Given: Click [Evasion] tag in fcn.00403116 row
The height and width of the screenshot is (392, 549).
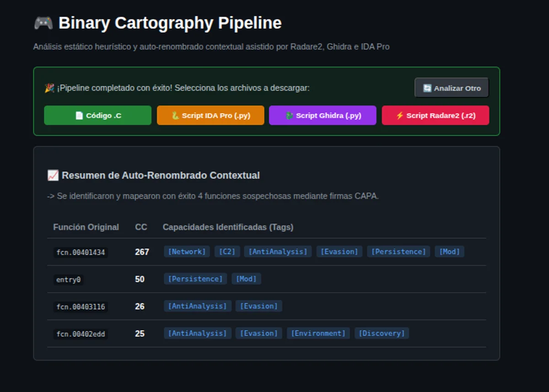Looking at the screenshot, I should pos(259,306).
